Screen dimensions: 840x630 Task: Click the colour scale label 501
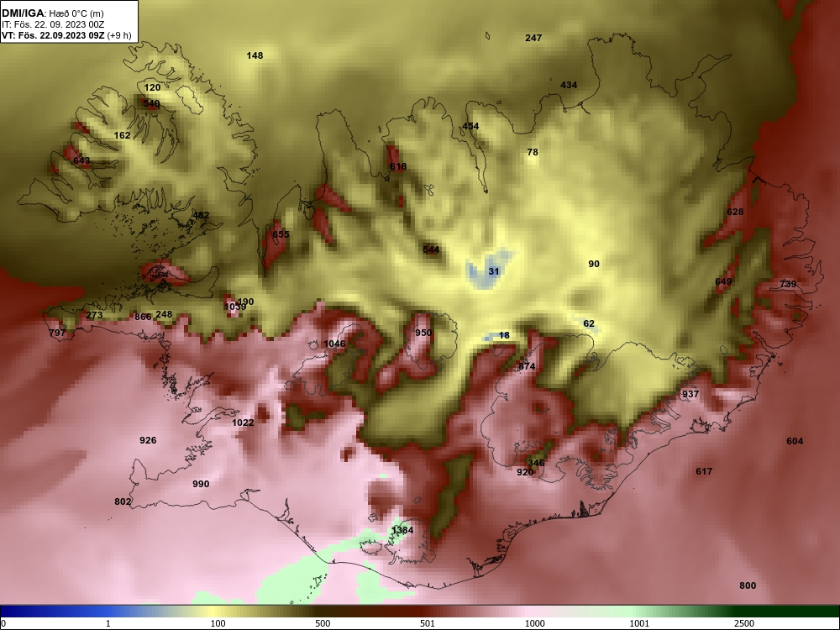coord(428,623)
